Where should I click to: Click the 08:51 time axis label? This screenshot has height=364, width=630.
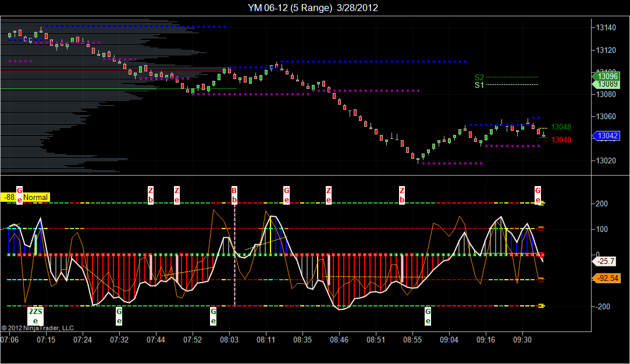click(x=376, y=340)
